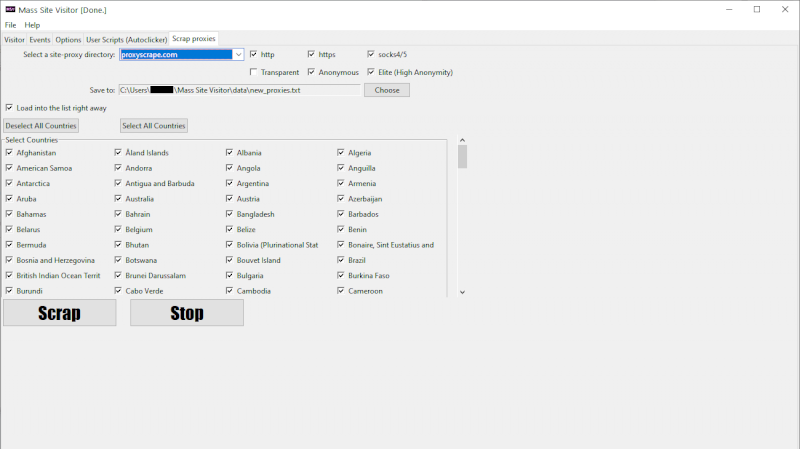Click in the Save to path field
This screenshot has height=449, width=800.
coord(240,90)
